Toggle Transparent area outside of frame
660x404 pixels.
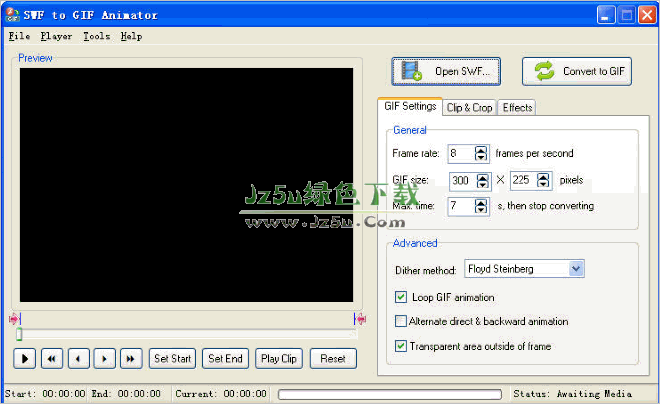coord(401,346)
